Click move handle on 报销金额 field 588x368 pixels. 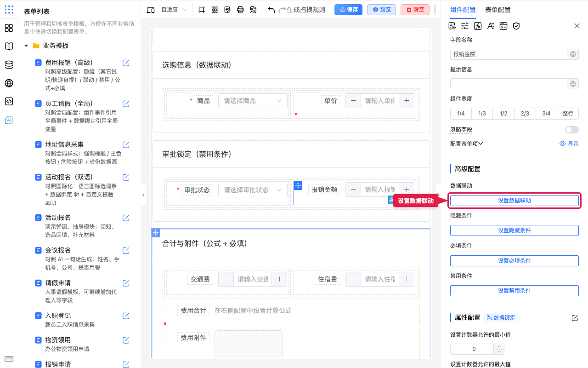pyautogui.click(x=298, y=185)
